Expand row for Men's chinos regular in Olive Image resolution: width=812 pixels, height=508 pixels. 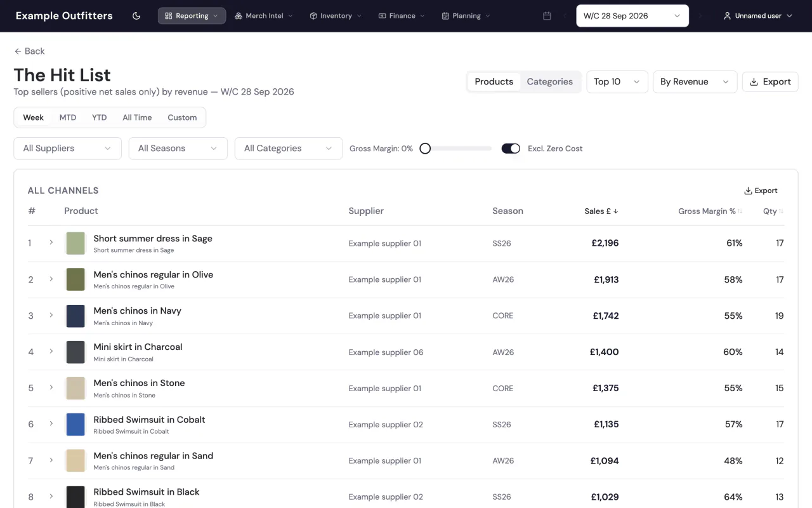click(x=51, y=279)
